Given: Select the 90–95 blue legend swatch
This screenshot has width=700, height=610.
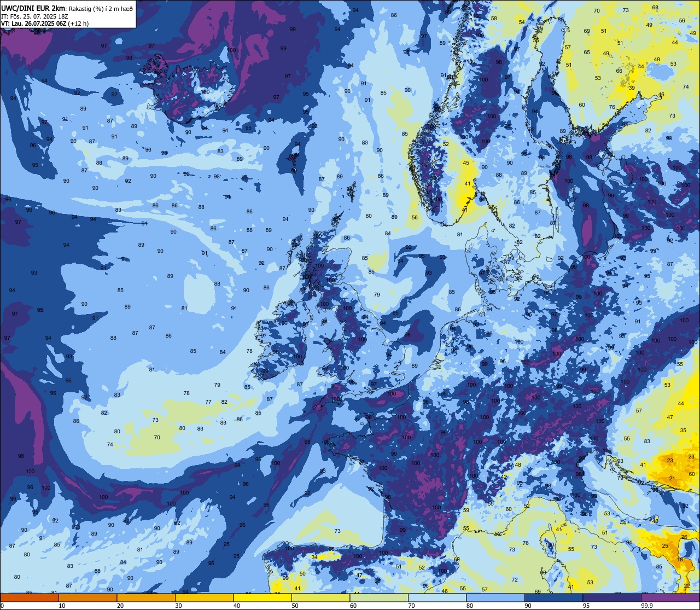Looking at the screenshot, I should coord(553,598).
